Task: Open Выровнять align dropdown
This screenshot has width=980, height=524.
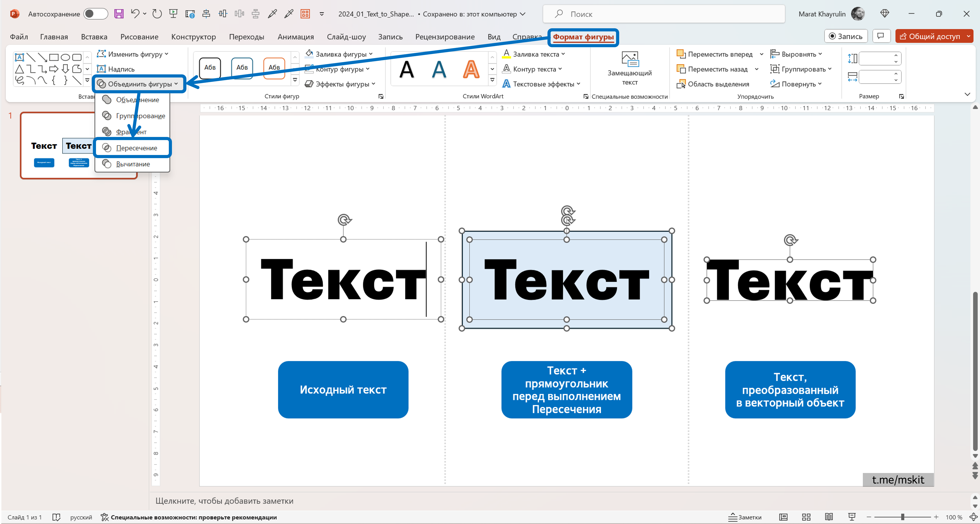Action: [796, 54]
